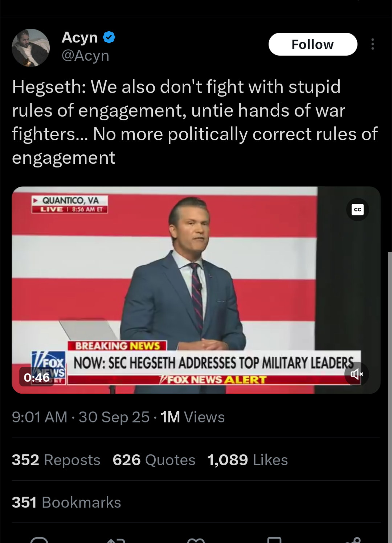Tap the reply comment icon

(x=39, y=540)
